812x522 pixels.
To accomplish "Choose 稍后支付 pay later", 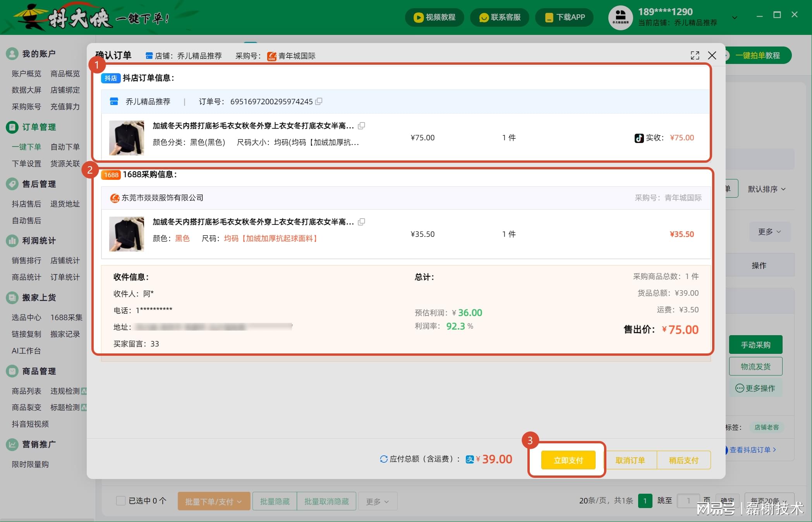I will click(683, 460).
